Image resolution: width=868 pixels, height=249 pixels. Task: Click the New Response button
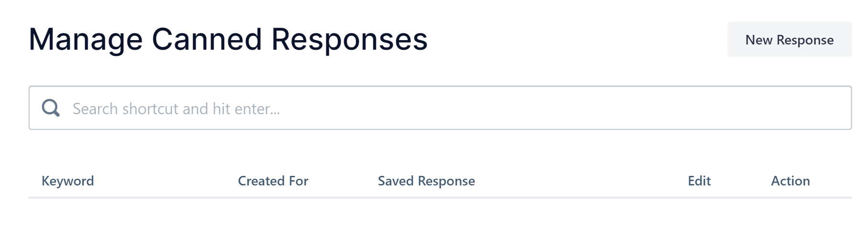[x=789, y=40]
